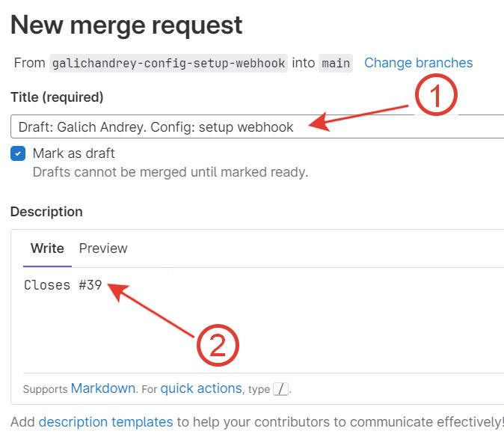
Task: Click into the Title input field
Action: click(257, 126)
